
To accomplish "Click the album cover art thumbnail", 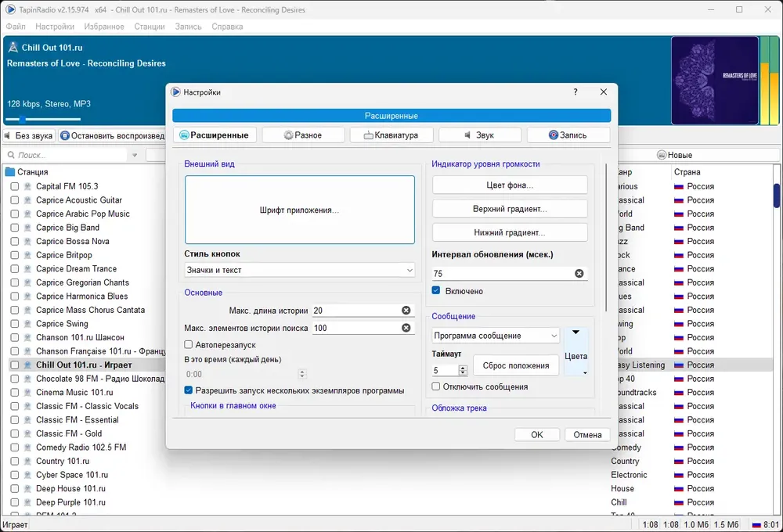I will 715,81.
